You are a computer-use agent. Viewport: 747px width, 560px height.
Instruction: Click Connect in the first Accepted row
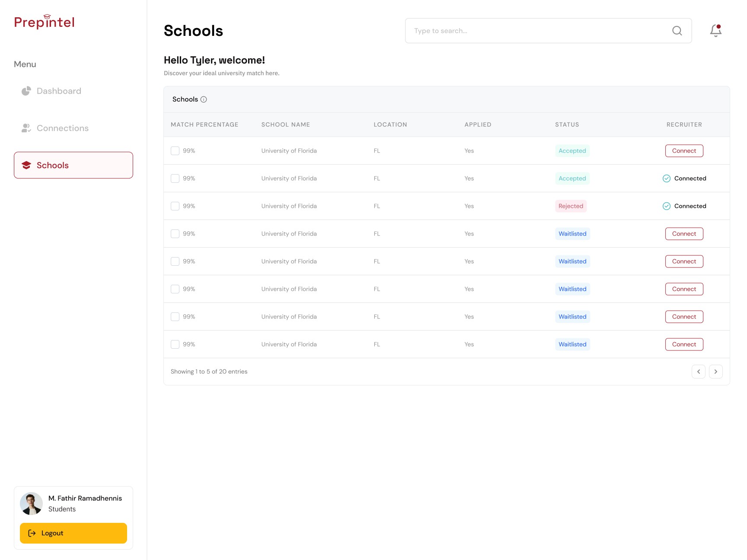pos(684,151)
